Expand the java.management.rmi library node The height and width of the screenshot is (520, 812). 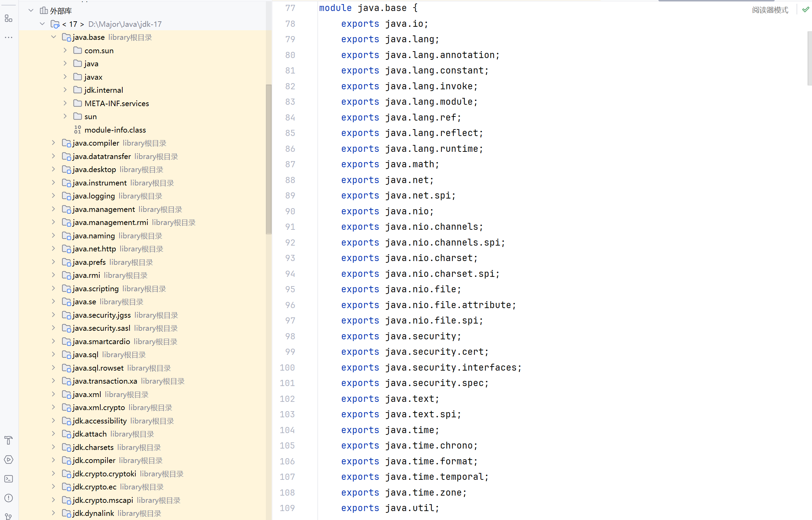54,222
